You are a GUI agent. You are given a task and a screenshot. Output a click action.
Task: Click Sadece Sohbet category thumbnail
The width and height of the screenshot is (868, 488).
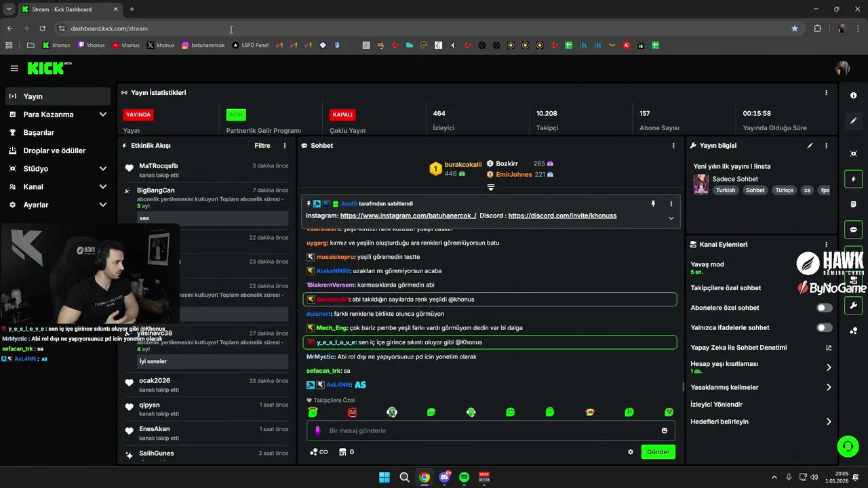[x=701, y=184]
